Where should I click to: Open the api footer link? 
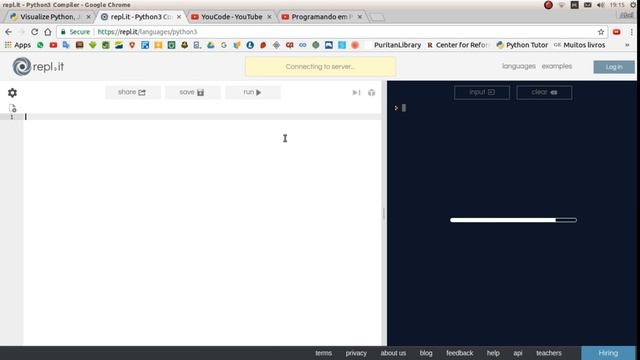tap(518, 353)
